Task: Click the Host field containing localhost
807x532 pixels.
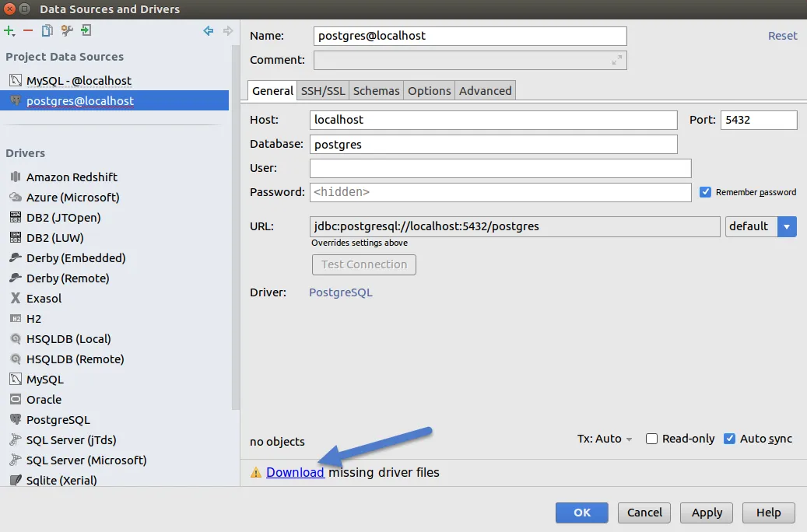Action: coord(493,120)
